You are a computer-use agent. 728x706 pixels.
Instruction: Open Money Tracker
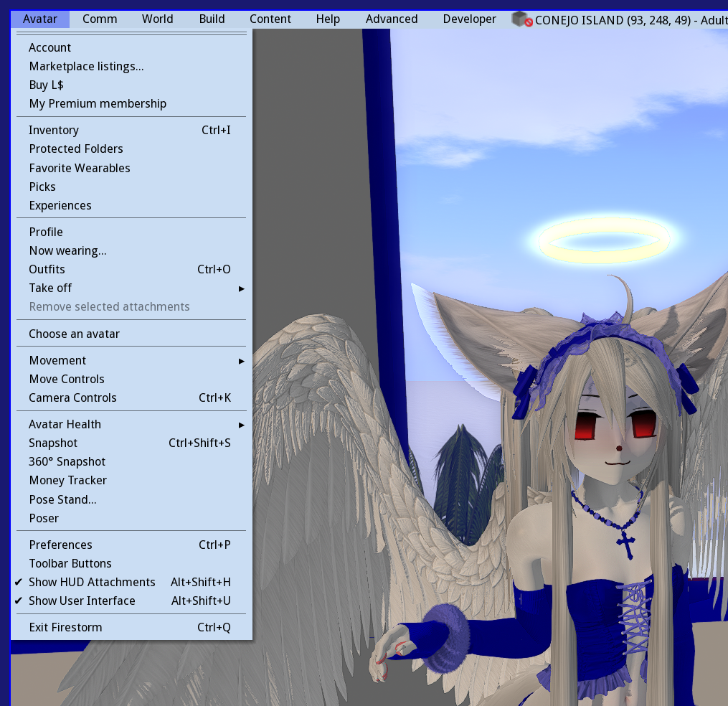coord(131,480)
